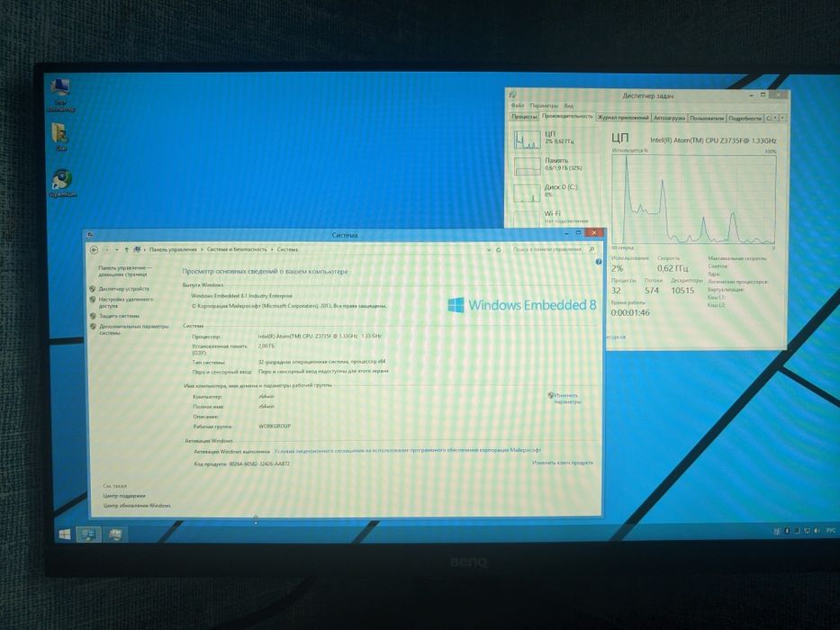Click the shield icon beside 'Защита системы'
The image size is (840, 630).
point(93,316)
